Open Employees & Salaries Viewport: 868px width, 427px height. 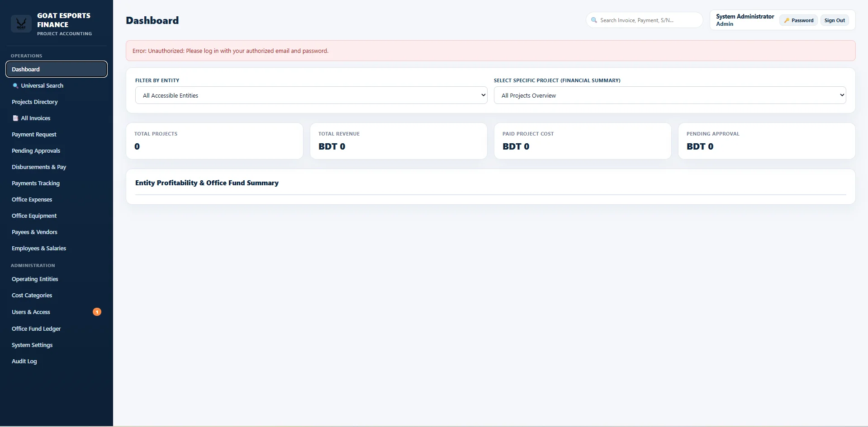(57, 248)
